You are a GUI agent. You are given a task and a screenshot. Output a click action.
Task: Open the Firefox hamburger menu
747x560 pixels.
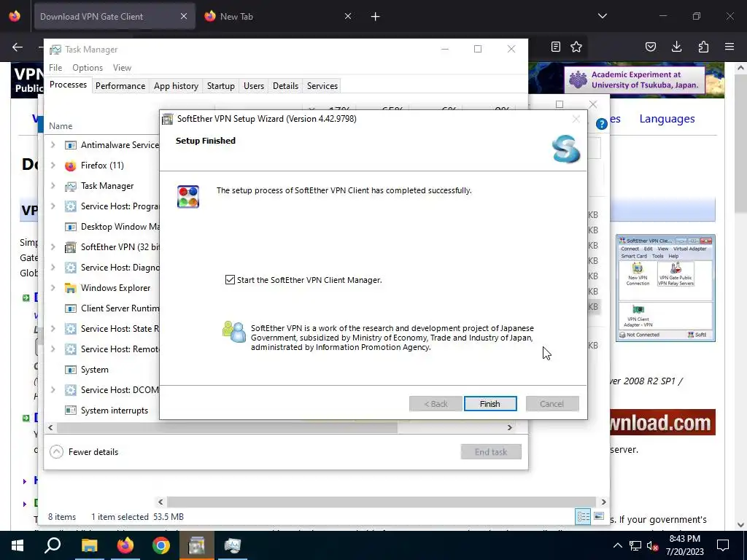click(x=729, y=47)
